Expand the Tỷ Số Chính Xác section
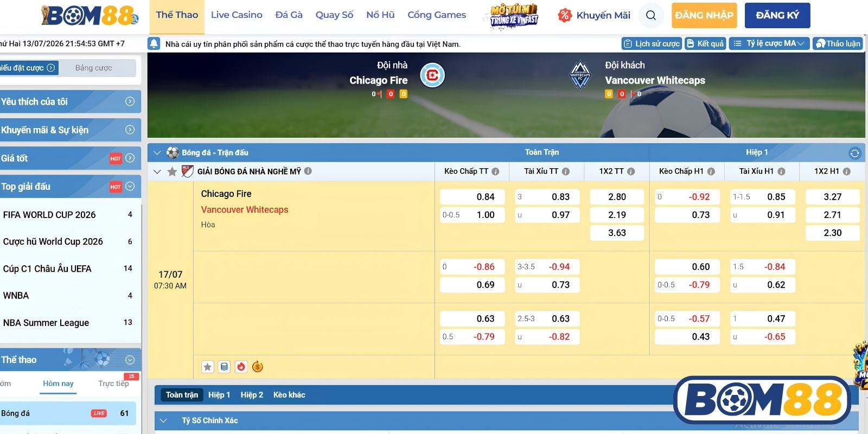868x434 pixels. click(x=163, y=420)
